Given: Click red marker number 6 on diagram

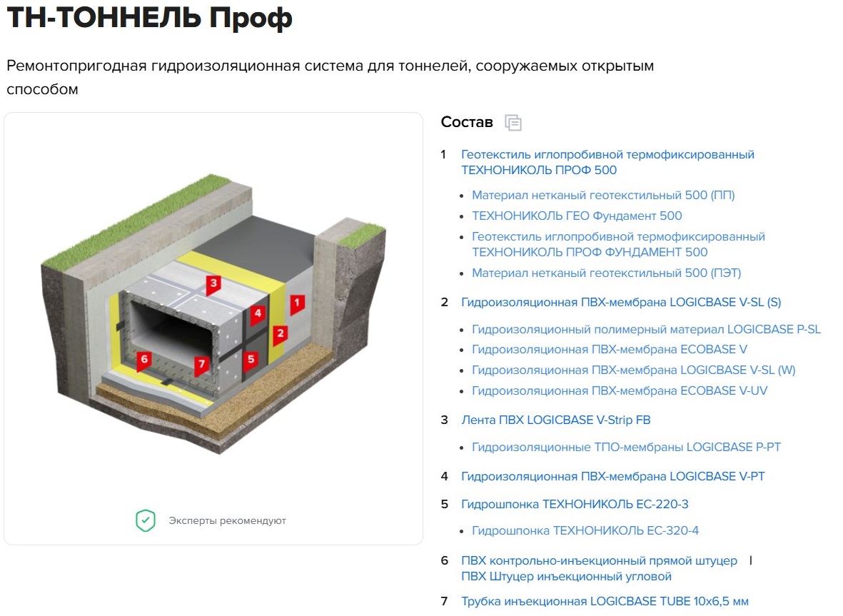Looking at the screenshot, I should pos(144,359).
